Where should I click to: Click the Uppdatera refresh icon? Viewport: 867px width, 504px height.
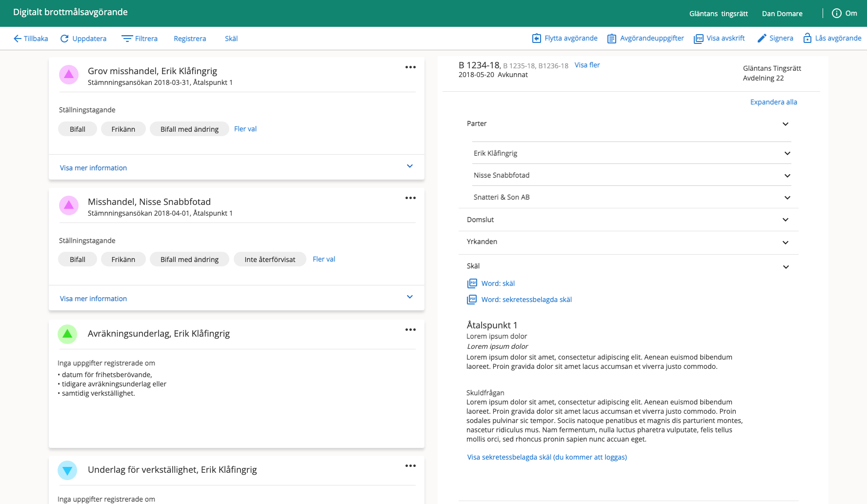pyautogui.click(x=64, y=39)
